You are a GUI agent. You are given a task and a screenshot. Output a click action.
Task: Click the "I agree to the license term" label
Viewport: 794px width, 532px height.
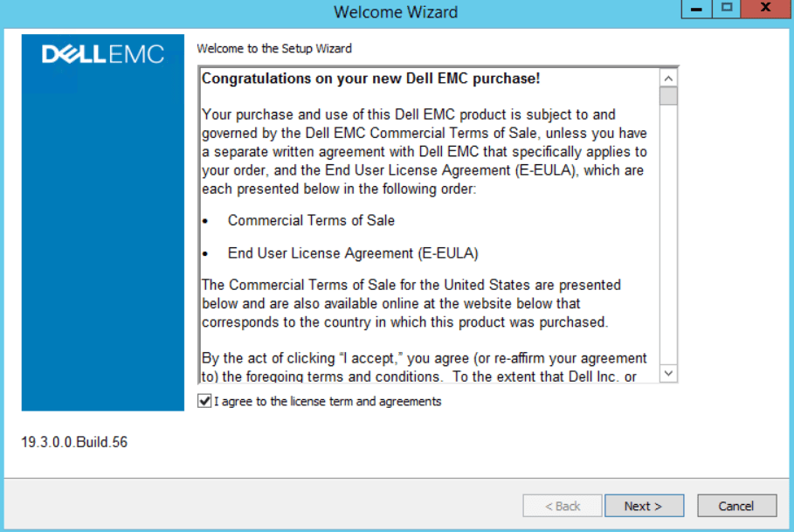coord(328,402)
